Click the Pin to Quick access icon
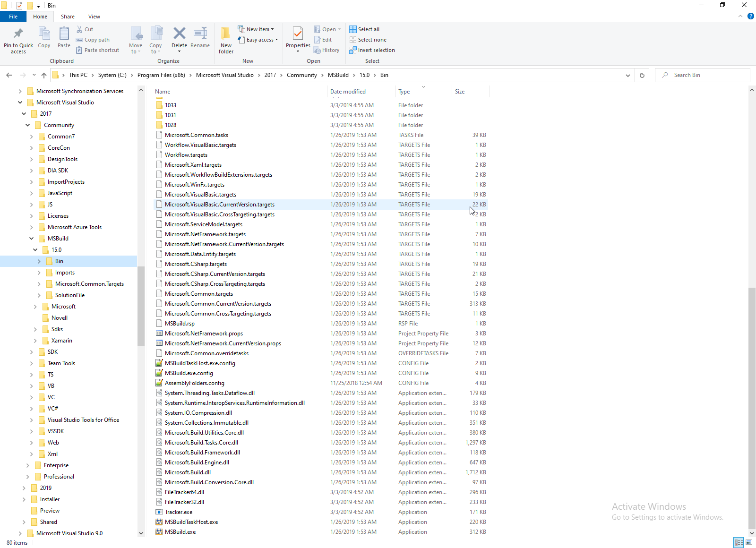This screenshot has width=756, height=548. coord(18,34)
